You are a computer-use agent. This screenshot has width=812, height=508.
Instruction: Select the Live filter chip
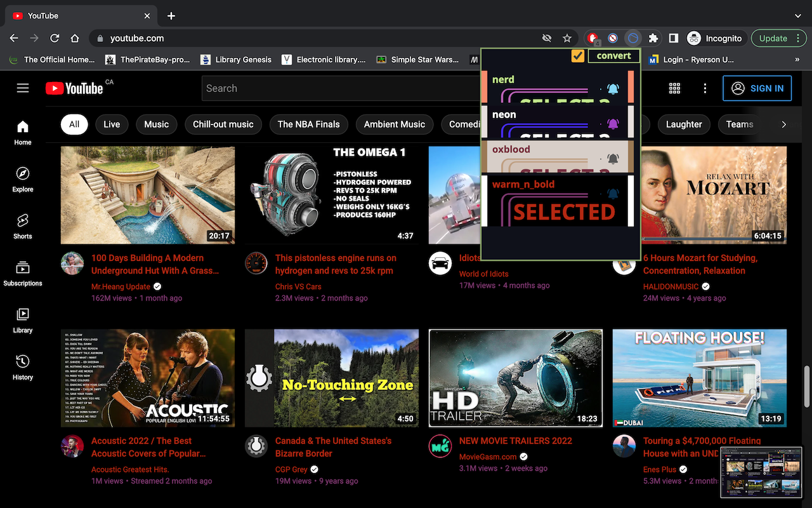click(x=112, y=124)
